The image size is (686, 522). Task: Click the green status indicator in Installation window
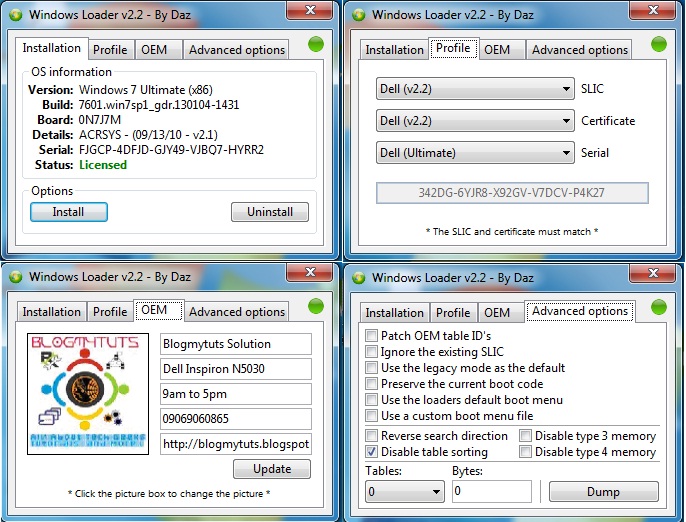[x=315, y=44]
